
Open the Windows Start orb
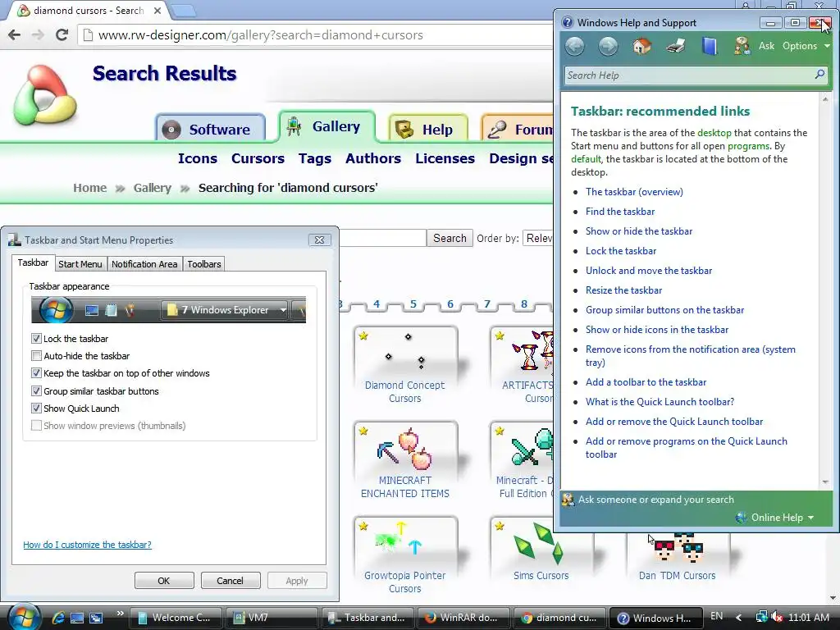click(x=23, y=617)
